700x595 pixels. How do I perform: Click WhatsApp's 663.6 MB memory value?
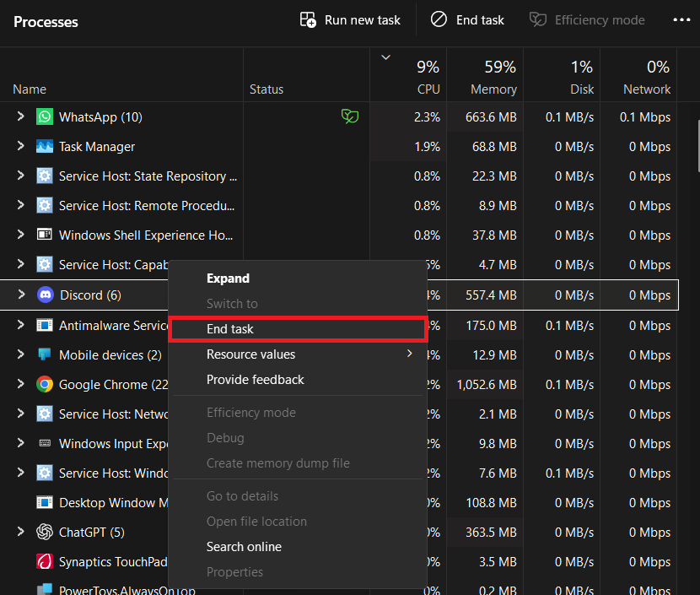491,117
